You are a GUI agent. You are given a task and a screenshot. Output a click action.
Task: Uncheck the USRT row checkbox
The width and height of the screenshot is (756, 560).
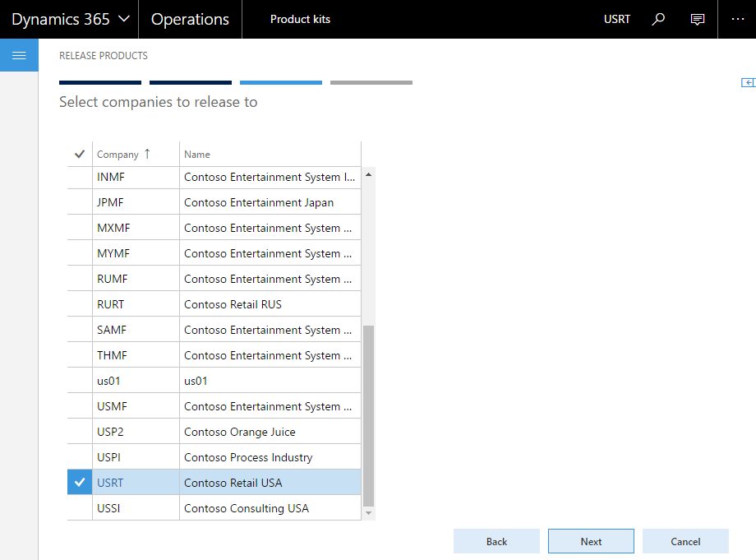point(80,483)
